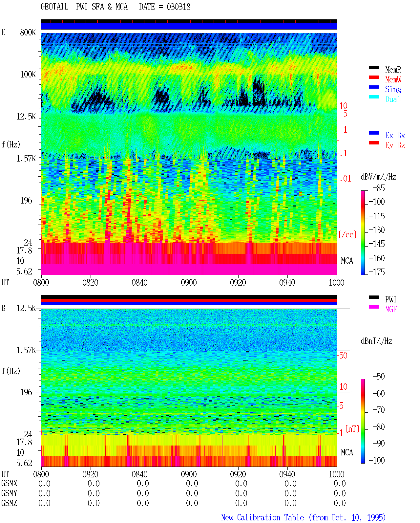This screenshot has width=420, height=523.
Task: Click the Dual legend label
Action: point(393,99)
